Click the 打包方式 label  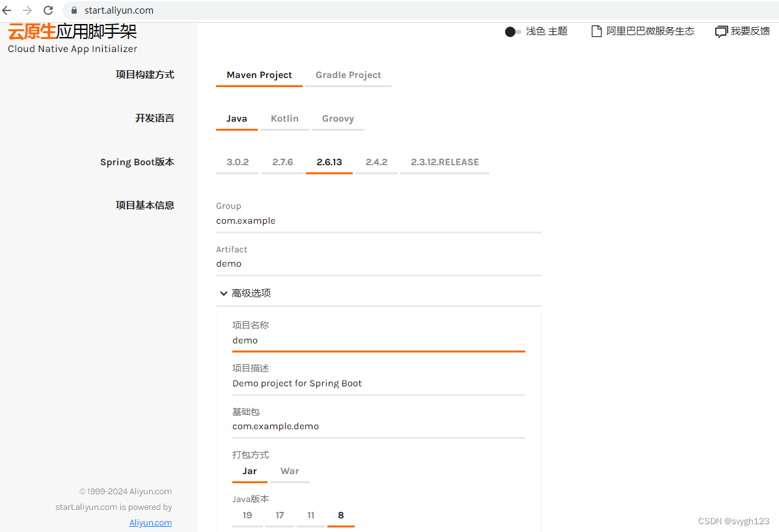[x=251, y=455]
